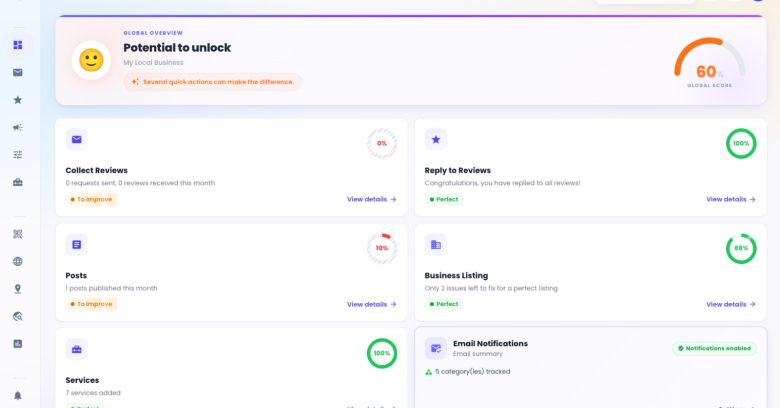View details for Collect Reviews
Screen dimensions: 780x408
click(x=372, y=199)
